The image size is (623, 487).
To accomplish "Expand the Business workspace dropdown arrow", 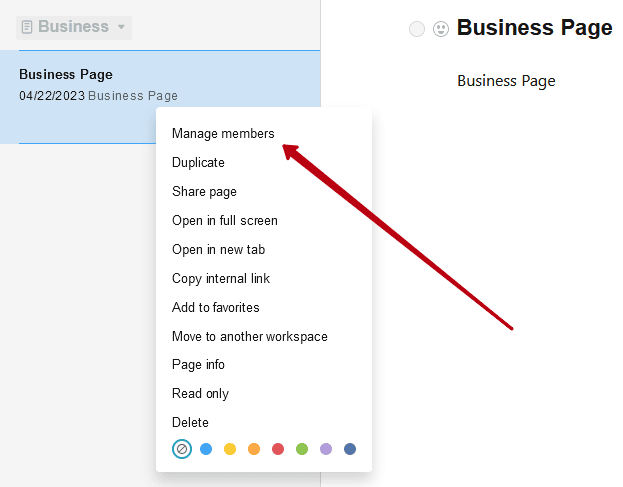I will (x=122, y=27).
